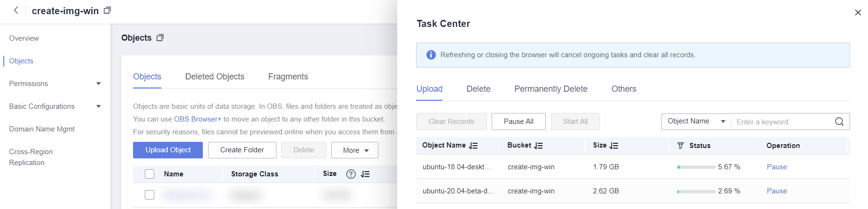Screen dimensions: 868x209
Task: Click the ubuntu-20.04 upload progress bar
Action: click(x=696, y=192)
